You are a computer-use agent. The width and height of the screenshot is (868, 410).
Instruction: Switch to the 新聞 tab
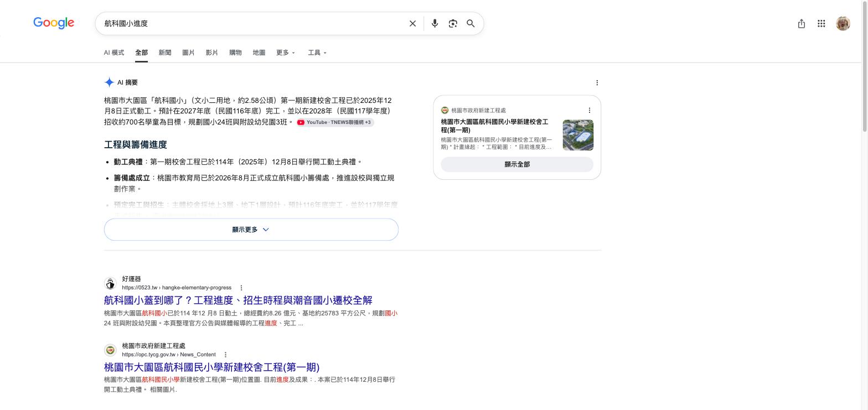(x=165, y=53)
